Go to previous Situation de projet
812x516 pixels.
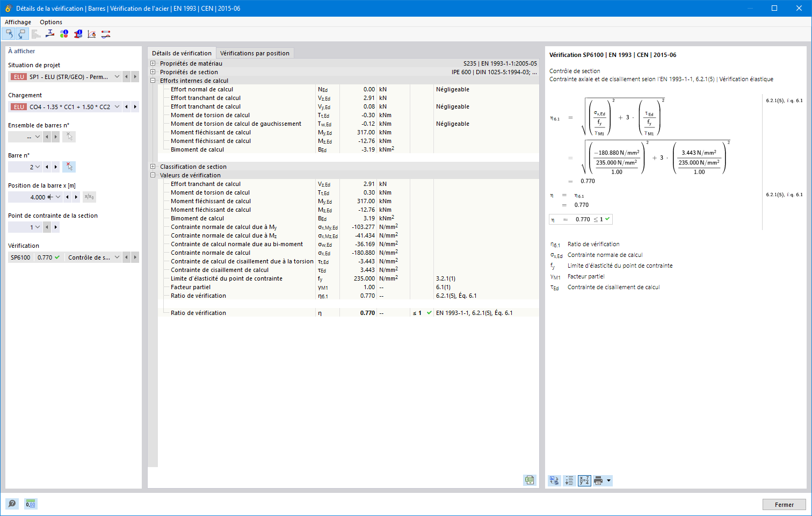[126, 77]
